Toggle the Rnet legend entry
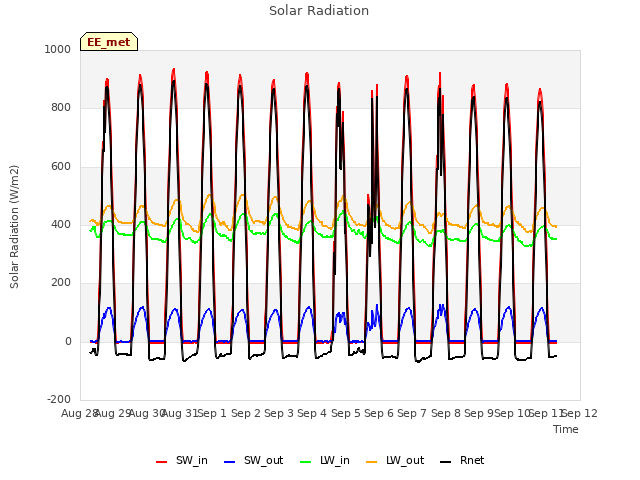This screenshot has width=640, height=480. (x=462, y=460)
